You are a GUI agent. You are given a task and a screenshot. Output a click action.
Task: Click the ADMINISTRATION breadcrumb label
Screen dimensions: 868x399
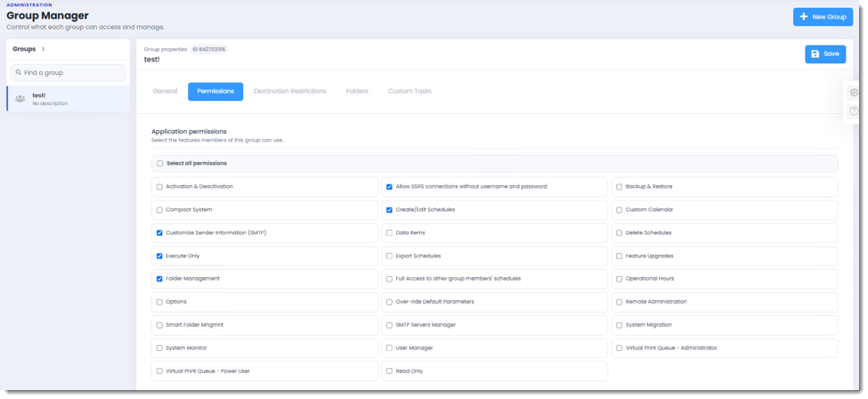[x=29, y=5]
